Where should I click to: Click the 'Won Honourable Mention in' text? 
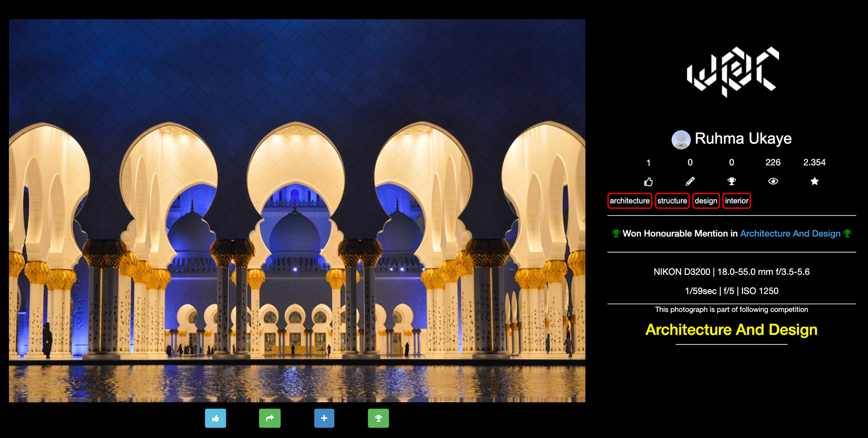pos(680,234)
